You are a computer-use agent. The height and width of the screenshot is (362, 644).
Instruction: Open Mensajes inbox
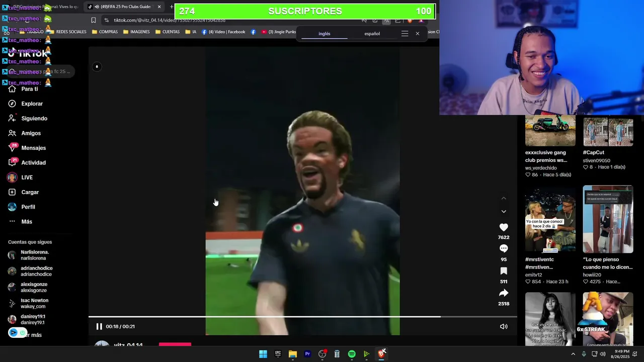pyautogui.click(x=27, y=148)
